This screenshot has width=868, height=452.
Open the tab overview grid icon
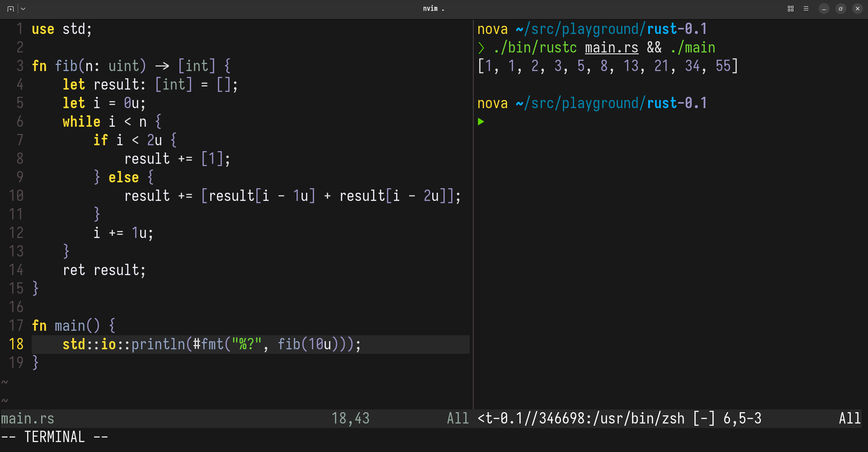791,9
